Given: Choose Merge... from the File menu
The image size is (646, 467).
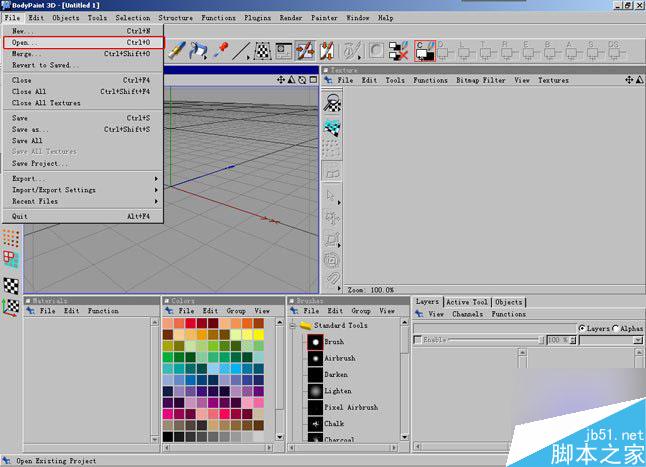Looking at the screenshot, I should click(83, 54).
